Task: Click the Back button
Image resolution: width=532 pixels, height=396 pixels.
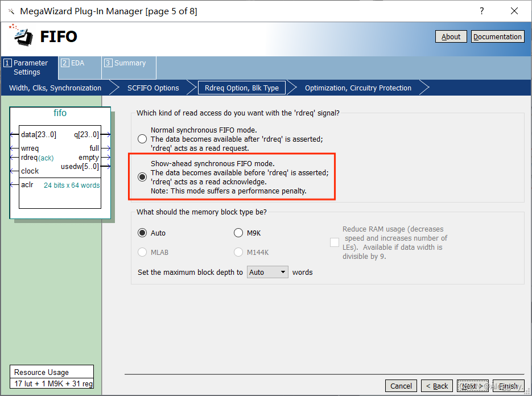Action: tap(436, 386)
